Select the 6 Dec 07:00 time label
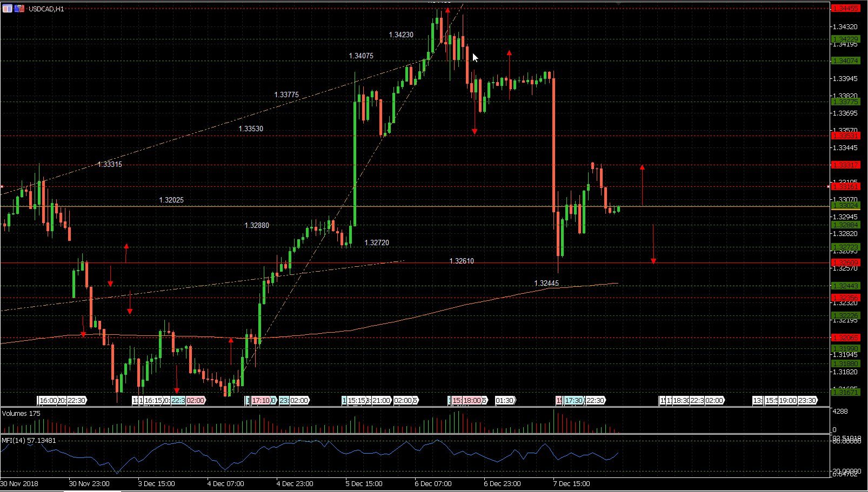This screenshot has width=868, height=492. pos(435,483)
